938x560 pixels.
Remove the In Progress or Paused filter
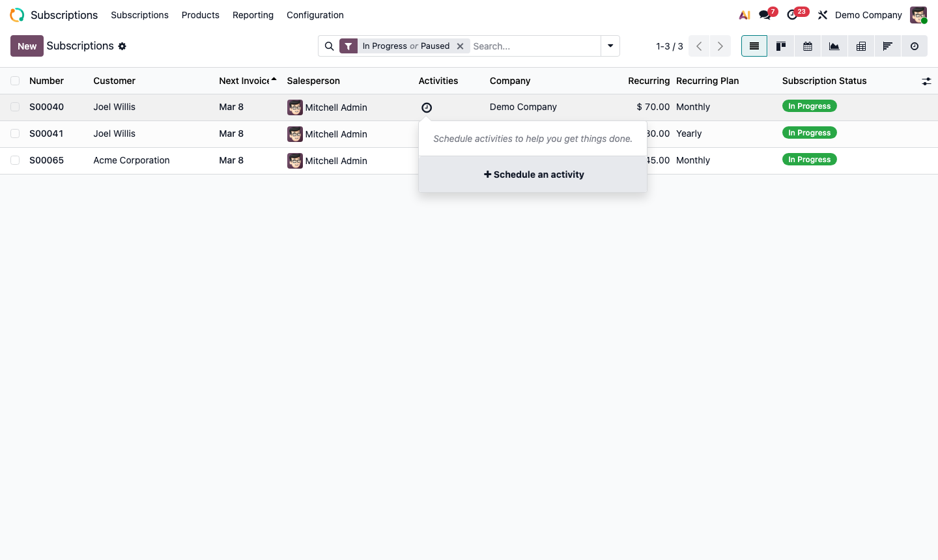coord(461,46)
